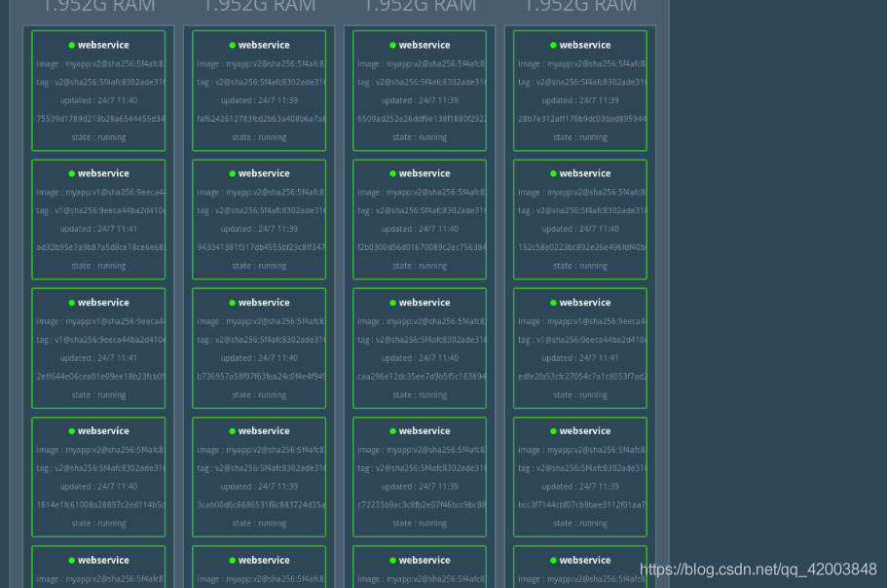The width and height of the screenshot is (887, 588).
Task: Click state running in container c72233b9ac3c
Action: (420, 524)
